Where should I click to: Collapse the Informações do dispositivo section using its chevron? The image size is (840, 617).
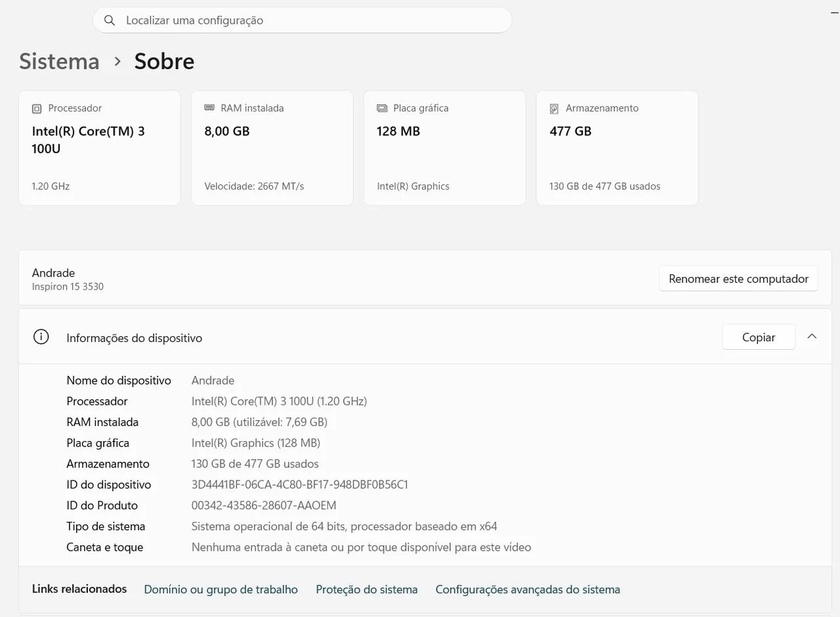(812, 337)
